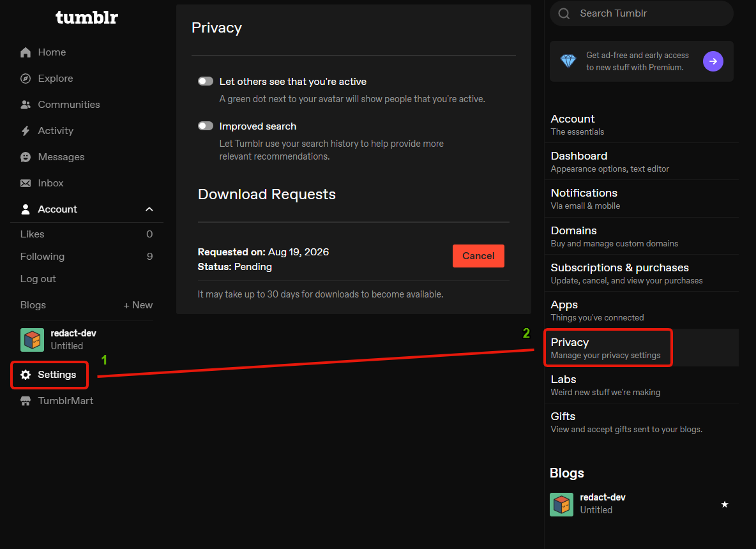Click the Messages smiley icon

pos(26,157)
